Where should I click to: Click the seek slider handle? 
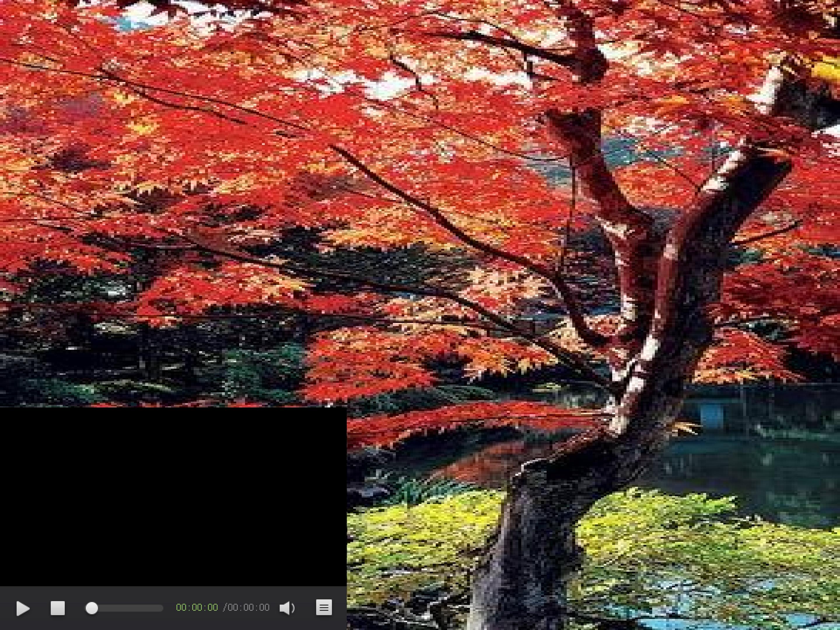point(92,608)
